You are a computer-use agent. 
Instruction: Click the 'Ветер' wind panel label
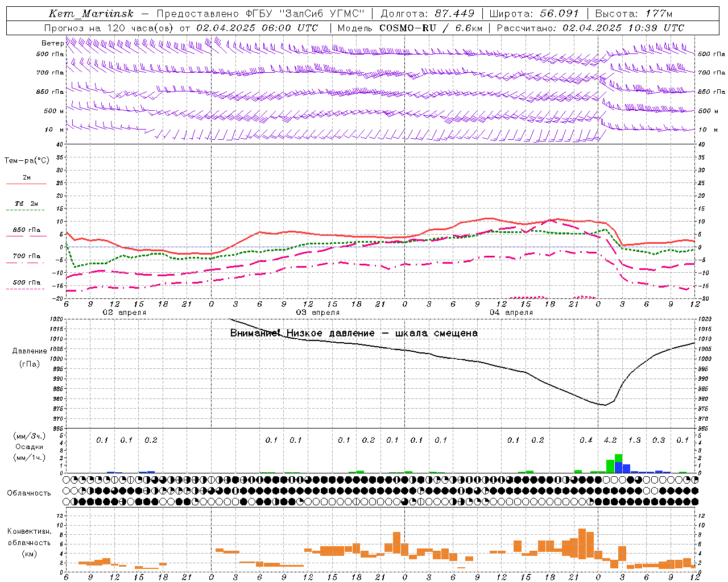point(52,43)
